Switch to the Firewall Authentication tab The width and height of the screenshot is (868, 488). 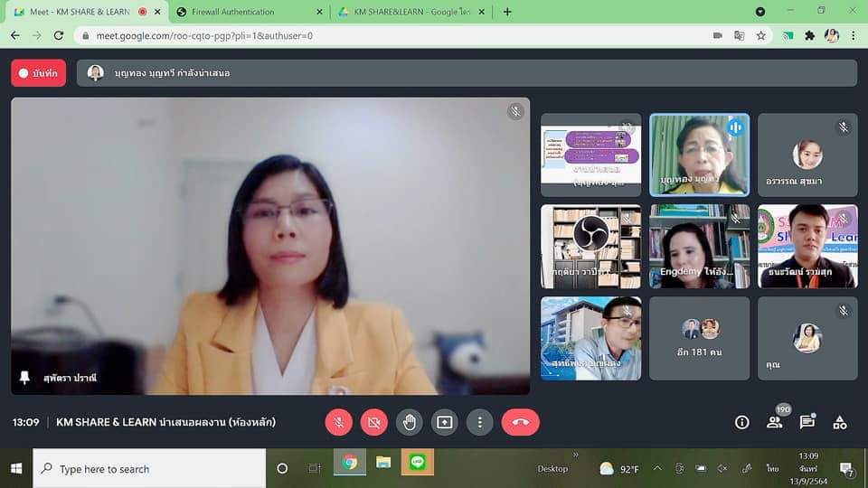point(244,12)
